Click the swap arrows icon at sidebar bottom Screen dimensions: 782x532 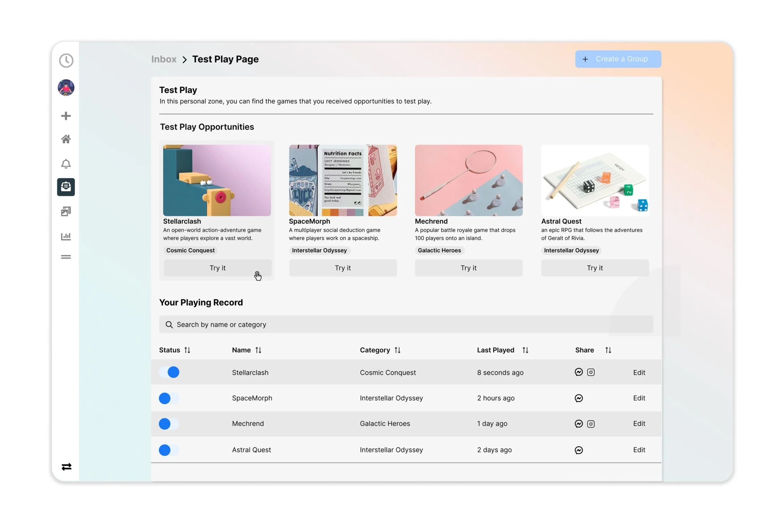[x=66, y=467]
